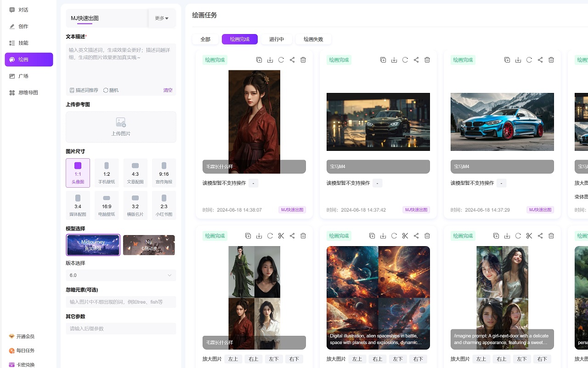Select the 1:2 手机壁纸 image size
The width and height of the screenshot is (588, 368).
pos(107,173)
